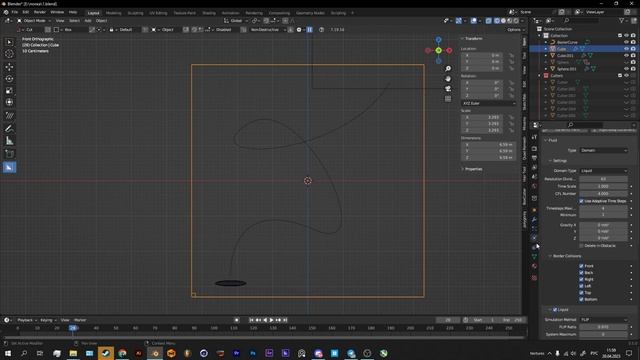
Task: Click the timeline current frame marker
Action: pyautogui.click(x=73, y=328)
